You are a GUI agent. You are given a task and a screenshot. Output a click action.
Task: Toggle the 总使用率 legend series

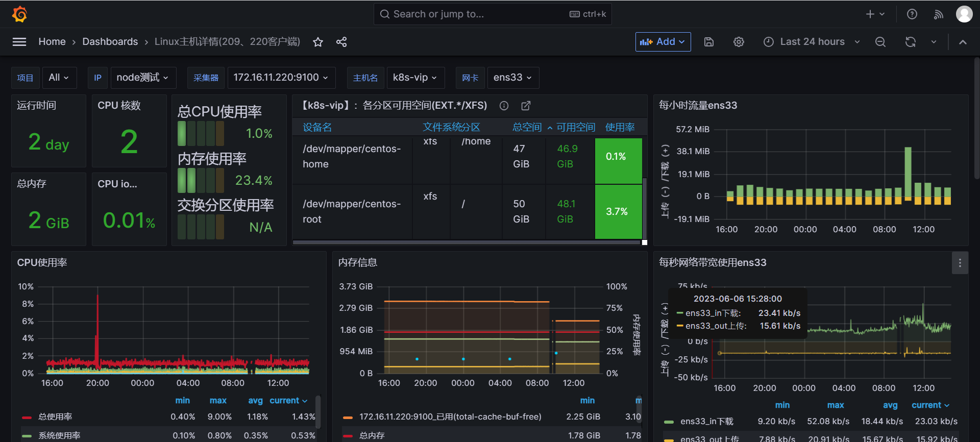[55, 417]
